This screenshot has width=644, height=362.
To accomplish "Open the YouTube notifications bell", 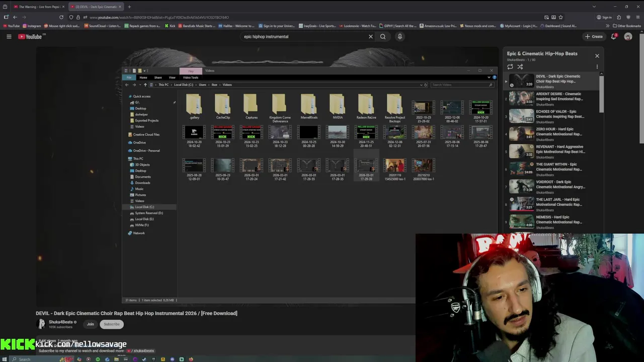I will coord(614,36).
